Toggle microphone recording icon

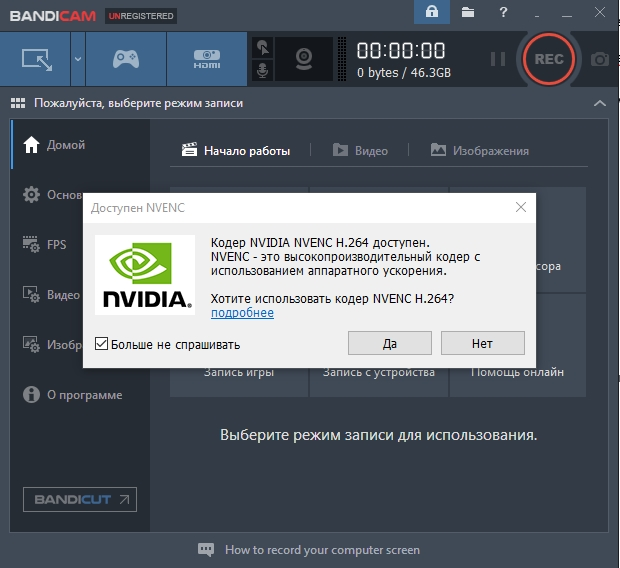tap(263, 71)
